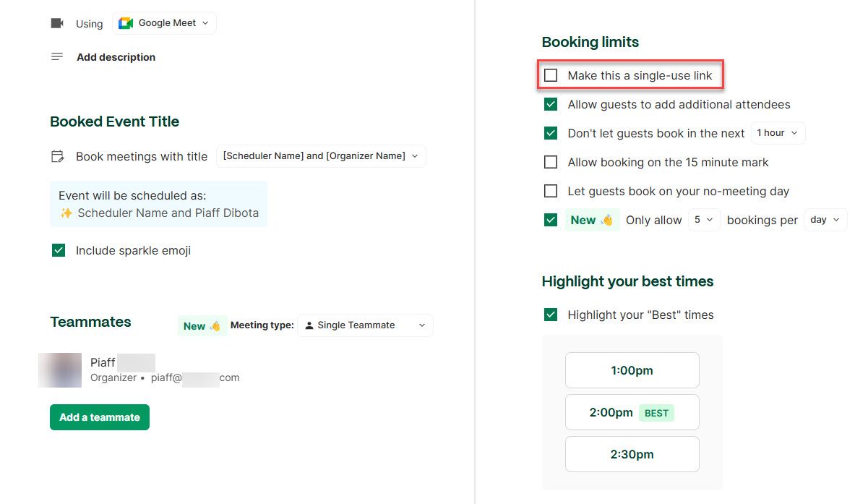
Task: Enable Allow booking on the 15 minute mark
Action: [551, 162]
